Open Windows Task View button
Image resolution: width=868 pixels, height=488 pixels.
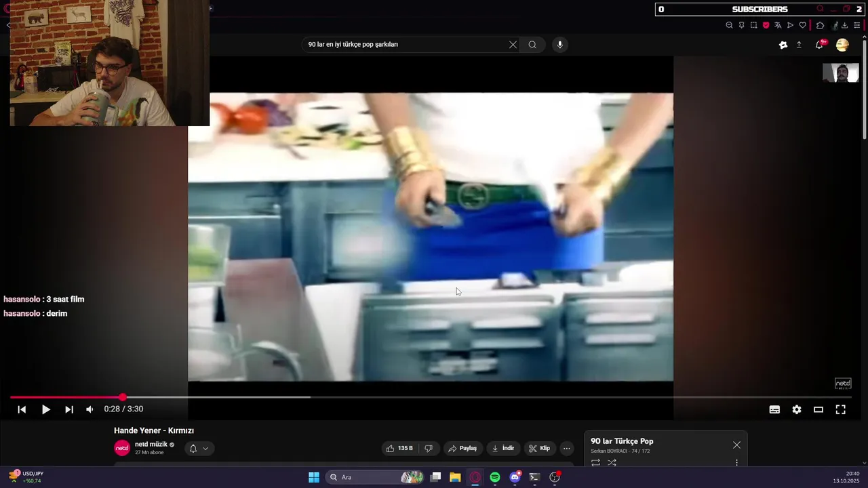point(436,477)
